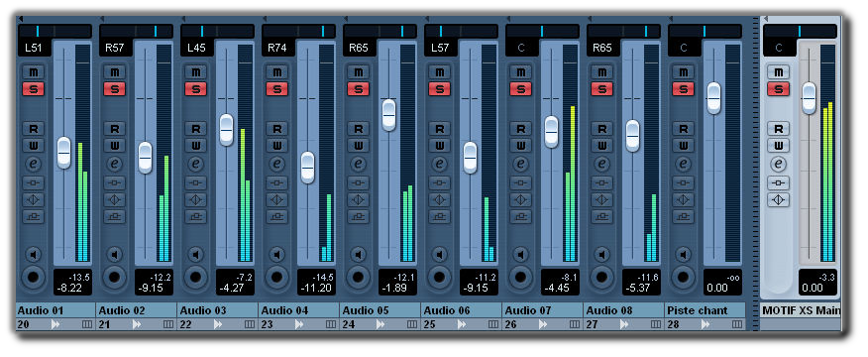Enable read automation on Audio 08

click(602, 129)
